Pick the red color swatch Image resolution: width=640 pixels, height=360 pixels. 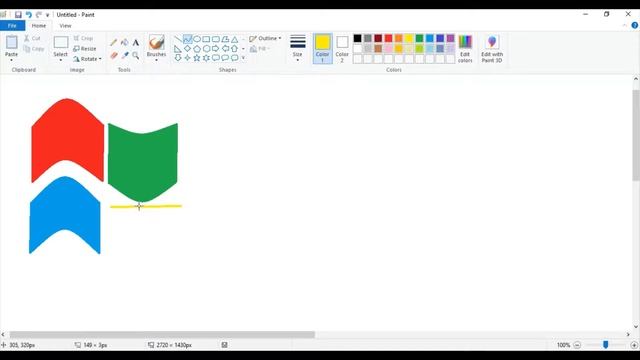point(389,38)
